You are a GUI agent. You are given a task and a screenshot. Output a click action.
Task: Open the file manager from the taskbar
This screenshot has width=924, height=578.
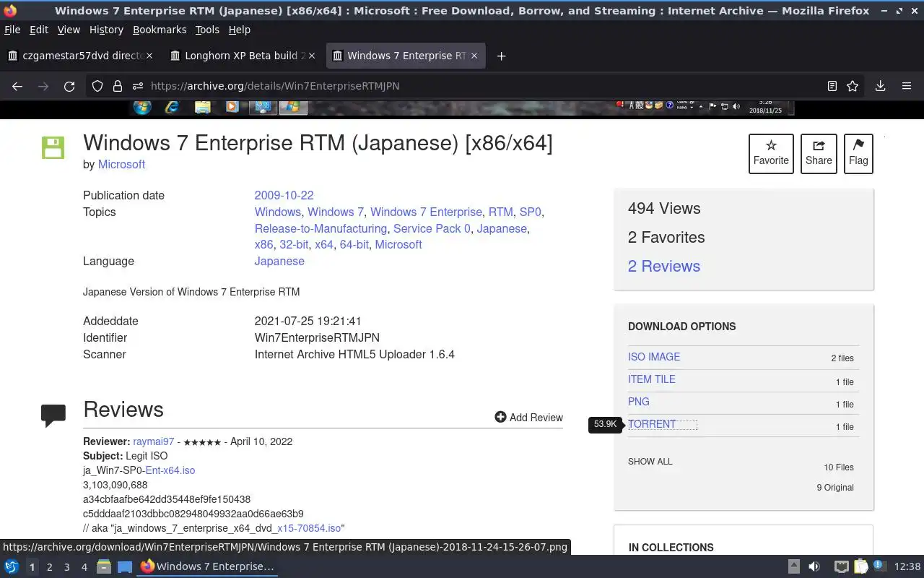(104, 567)
